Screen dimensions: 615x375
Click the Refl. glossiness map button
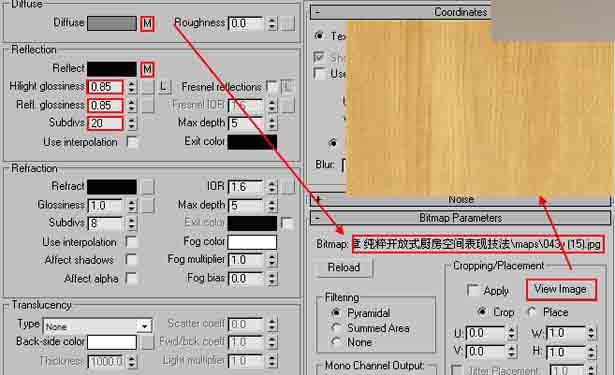click(148, 105)
